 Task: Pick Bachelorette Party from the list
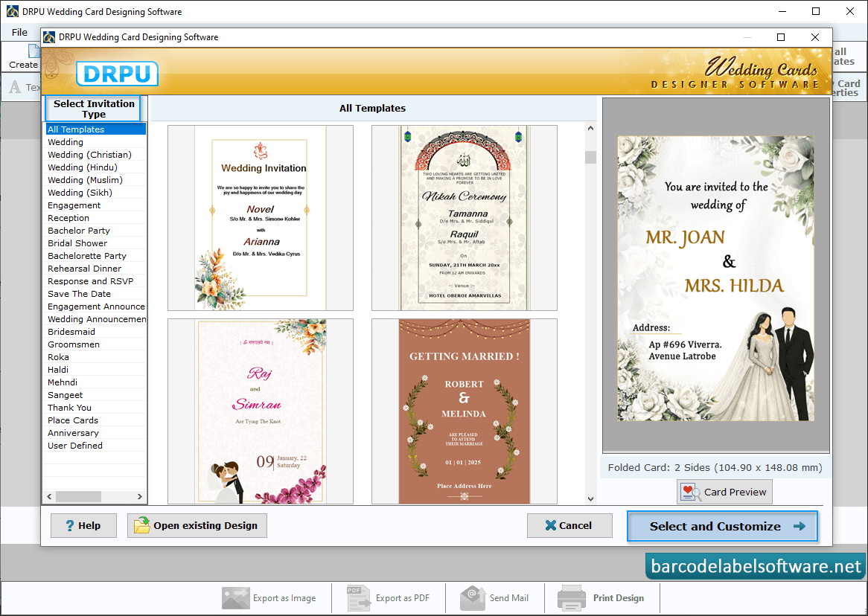[x=95, y=256]
